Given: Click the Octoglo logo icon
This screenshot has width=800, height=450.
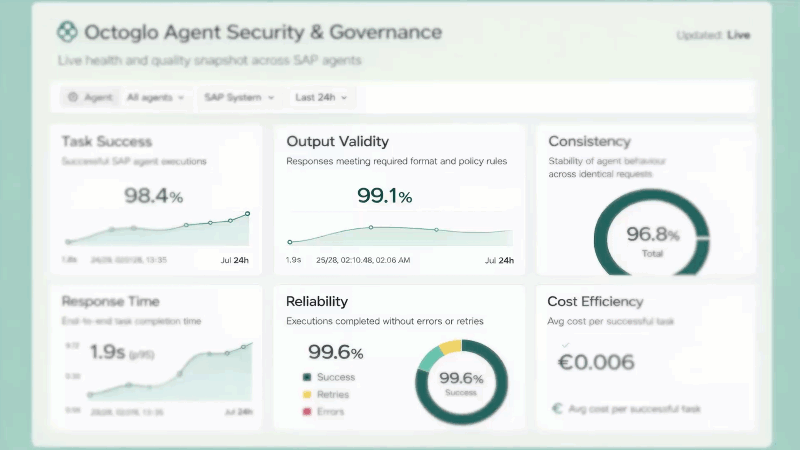Looking at the screenshot, I should pos(67,32).
